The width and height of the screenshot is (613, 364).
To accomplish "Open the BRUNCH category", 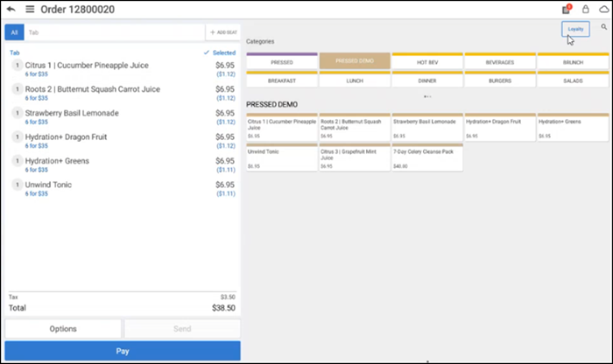I will point(573,61).
